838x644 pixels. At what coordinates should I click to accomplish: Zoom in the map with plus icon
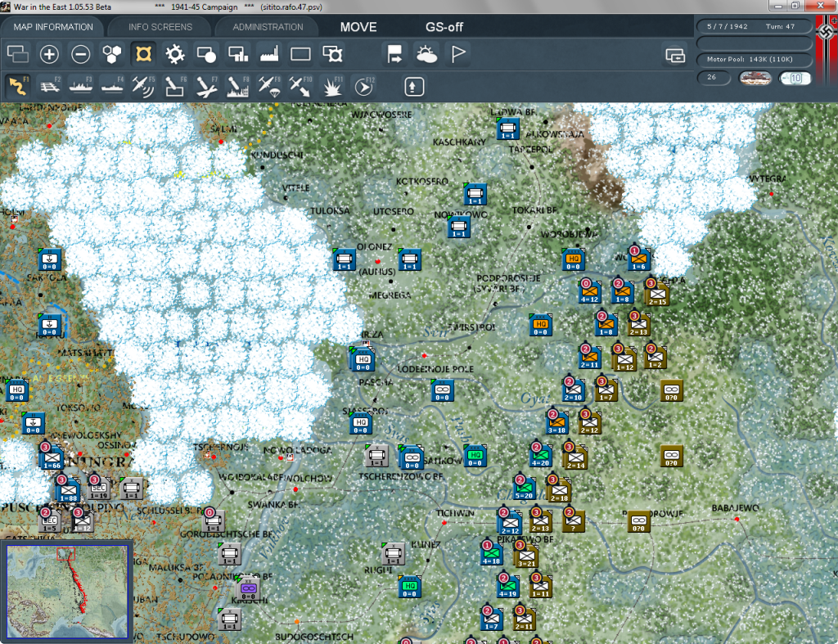(x=49, y=54)
